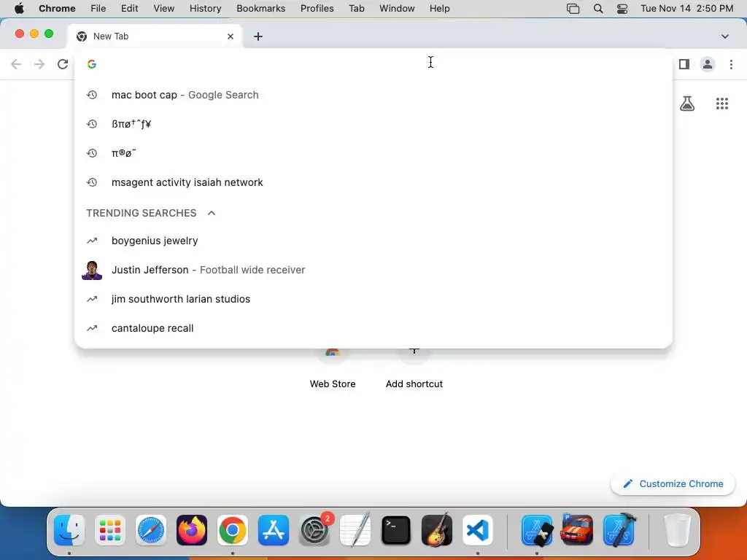This screenshot has width=747, height=560.
Task: Open the tab search chevron
Action: coord(725,36)
